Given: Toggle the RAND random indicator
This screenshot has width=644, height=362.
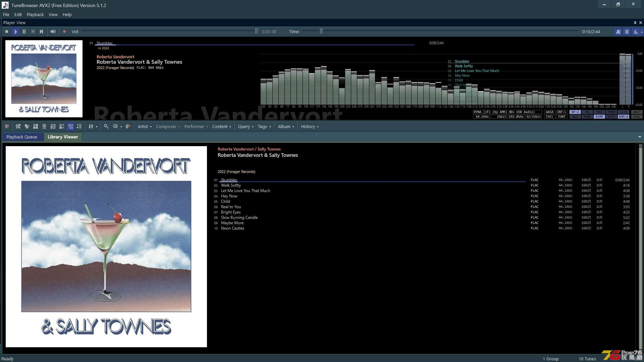Looking at the screenshot, I should click(x=587, y=117).
